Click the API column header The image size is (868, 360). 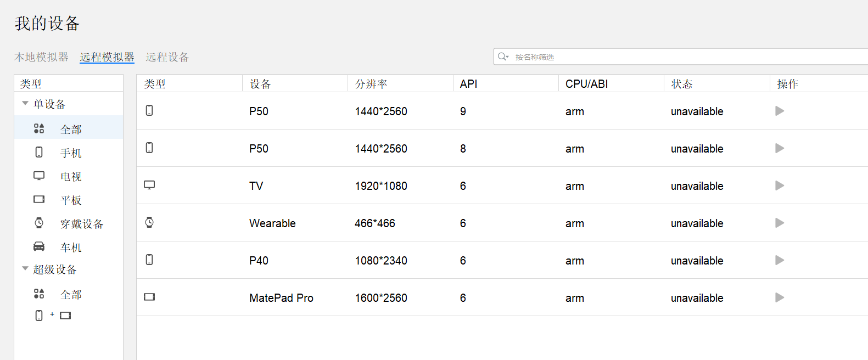tap(468, 84)
